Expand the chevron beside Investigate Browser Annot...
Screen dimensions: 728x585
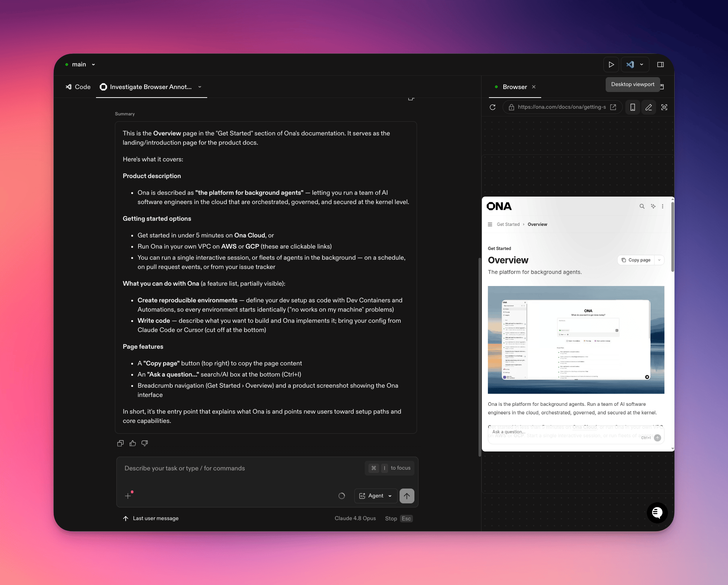[x=200, y=87]
